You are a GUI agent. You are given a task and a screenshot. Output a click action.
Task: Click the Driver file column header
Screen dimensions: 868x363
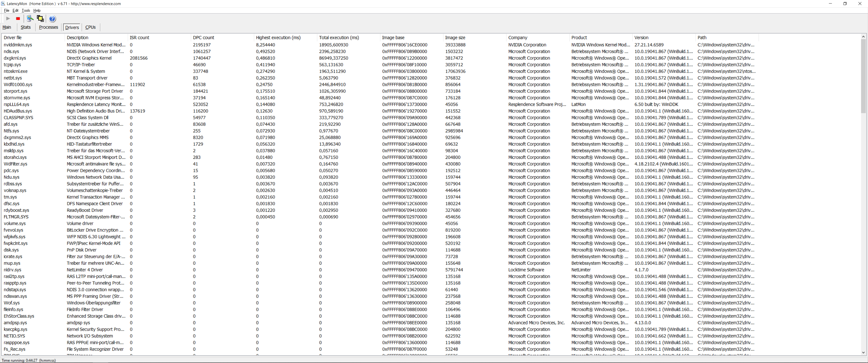point(13,37)
